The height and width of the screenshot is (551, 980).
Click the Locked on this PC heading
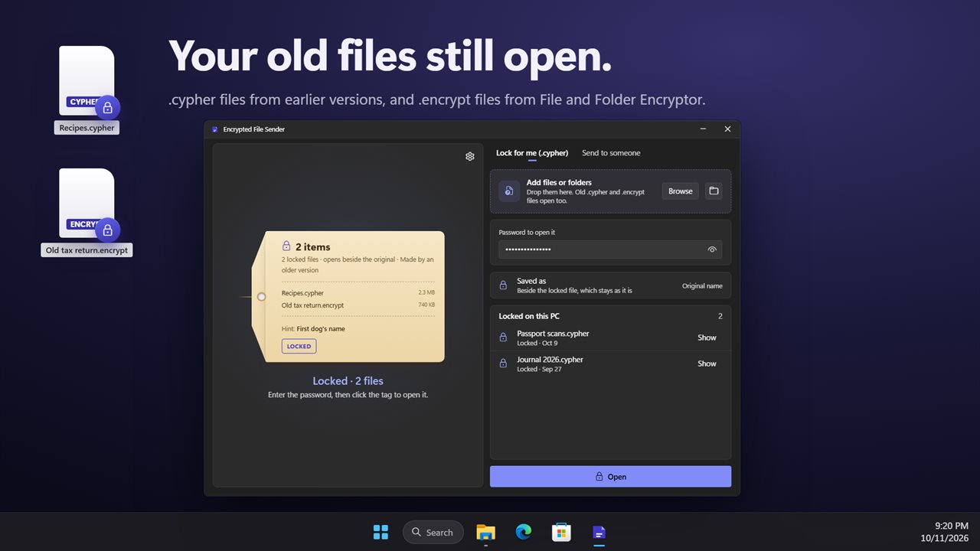[x=529, y=316]
